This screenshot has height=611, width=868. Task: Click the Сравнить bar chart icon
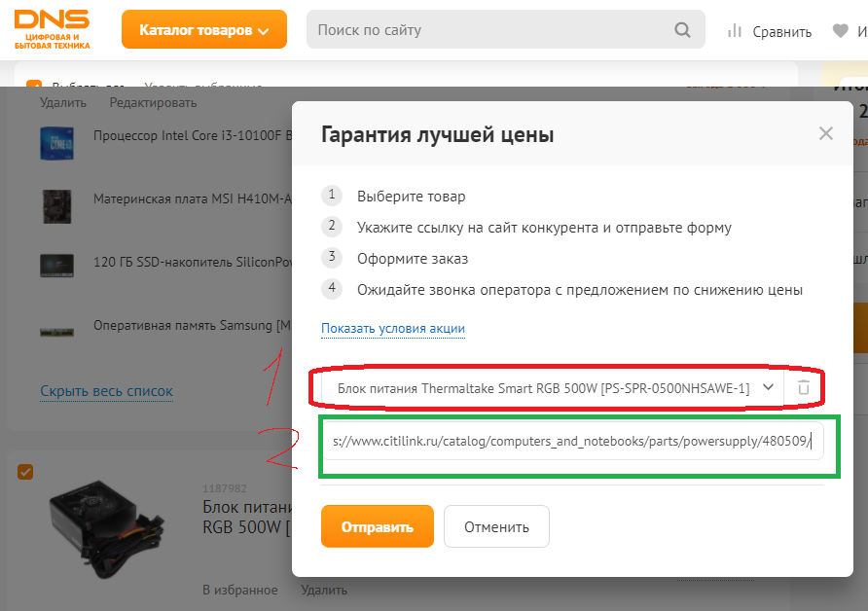tap(735, 30)
